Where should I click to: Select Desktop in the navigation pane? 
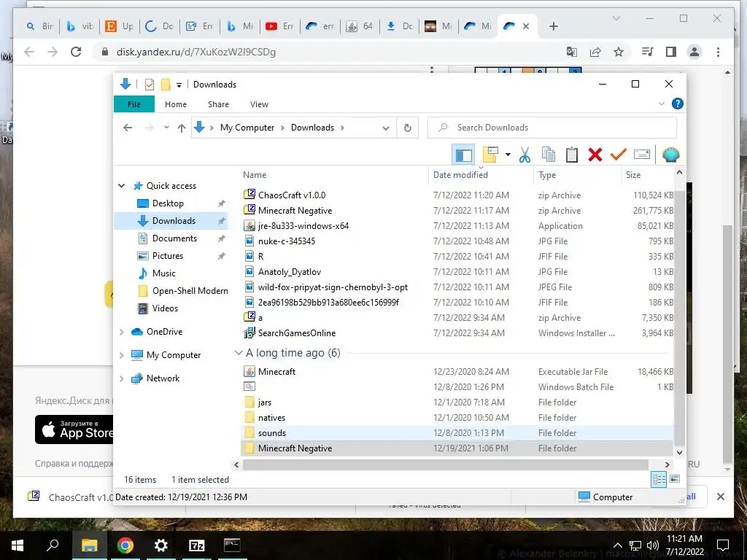pos(168,203)
